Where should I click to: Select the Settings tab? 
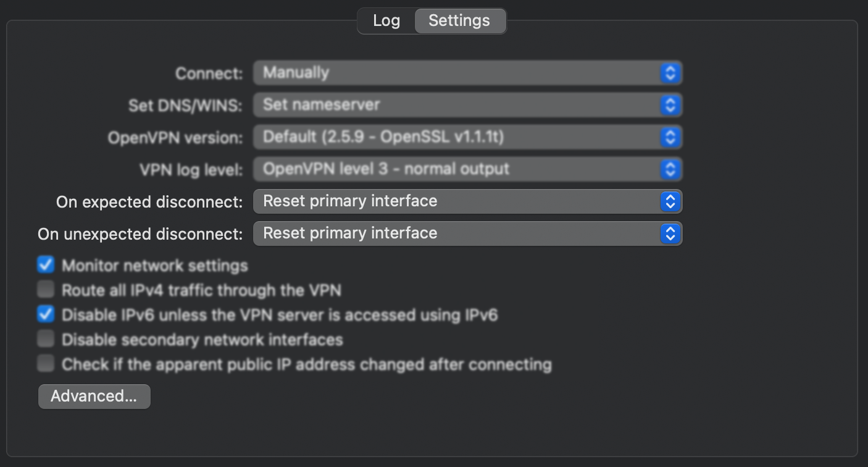coord(459,21)
